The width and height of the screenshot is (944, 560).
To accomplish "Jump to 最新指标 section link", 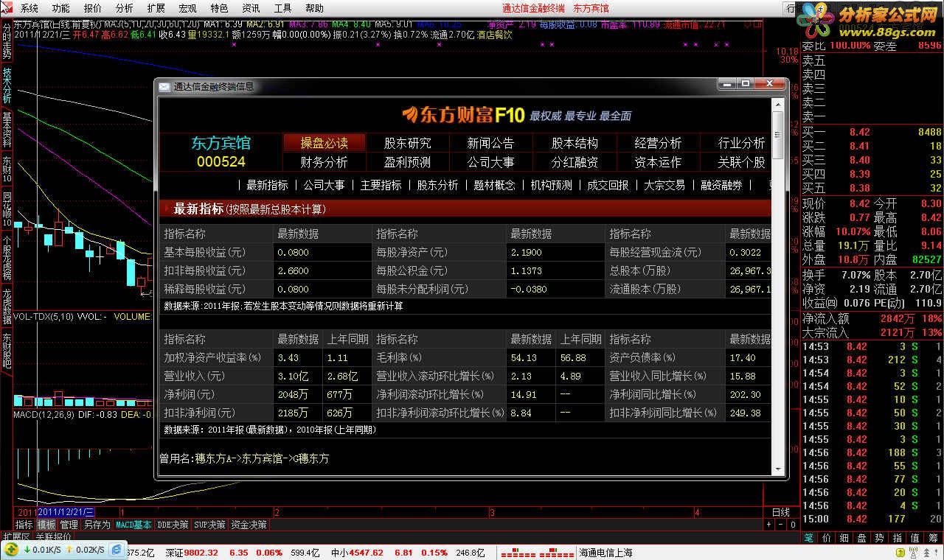I will pos(267,185).
